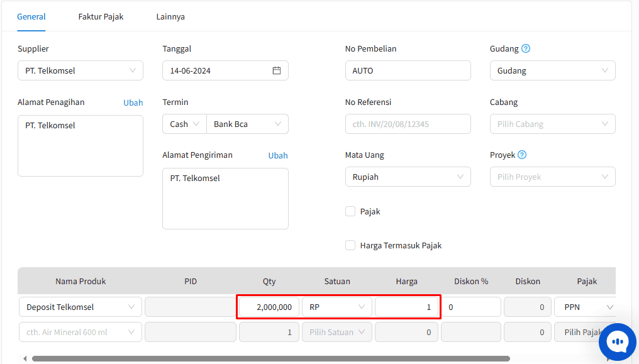Select the Pilih Cabang dropdown
This screenshot has width=639, height=364.
552,124
